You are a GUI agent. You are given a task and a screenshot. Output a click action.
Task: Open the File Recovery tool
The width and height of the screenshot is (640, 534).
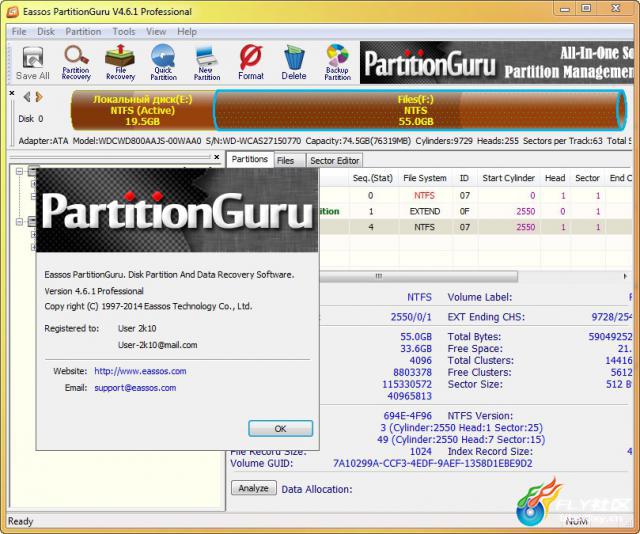pos(120,62)
